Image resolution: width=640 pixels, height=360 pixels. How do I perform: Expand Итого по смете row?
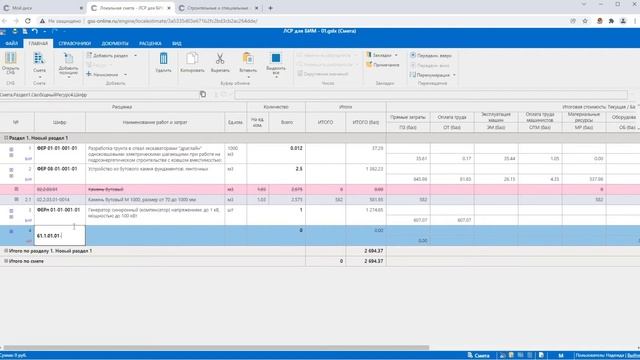click(x=6, y=261)
